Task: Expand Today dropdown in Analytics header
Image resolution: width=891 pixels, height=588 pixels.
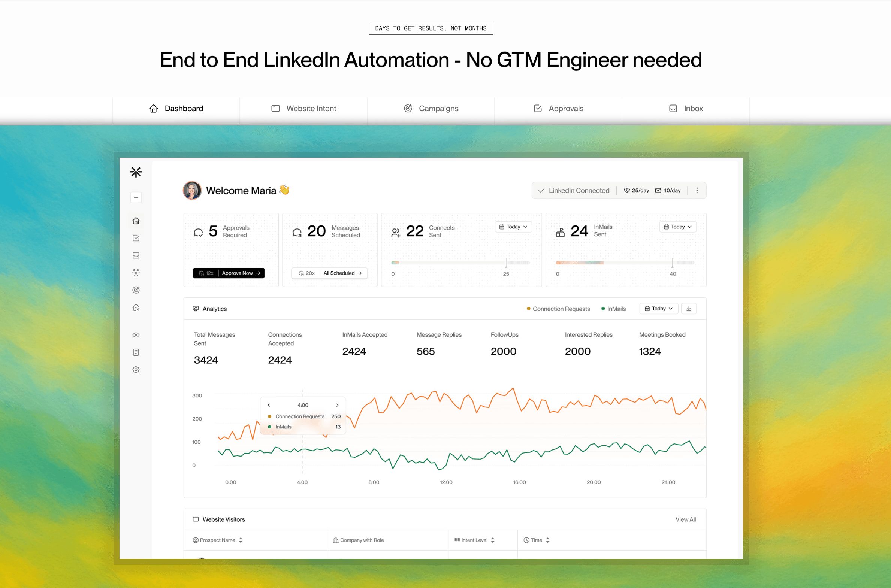Action: (x=658, y=309)
